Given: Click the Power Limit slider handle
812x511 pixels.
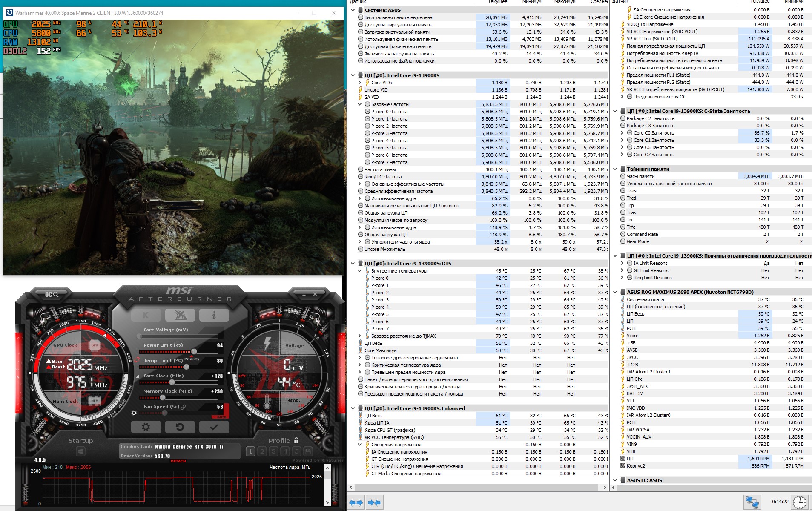Looking at the screenshot, I should tap(194, 352).
